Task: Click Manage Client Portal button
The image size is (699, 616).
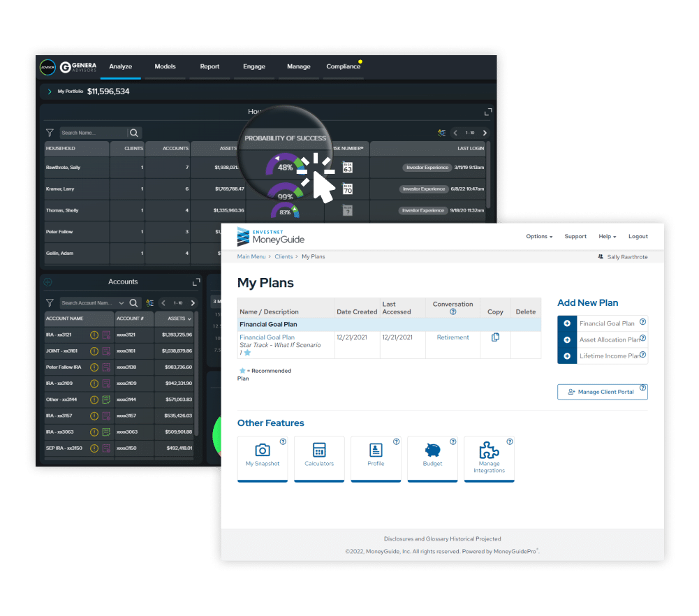Action: [x=602, y=392]
